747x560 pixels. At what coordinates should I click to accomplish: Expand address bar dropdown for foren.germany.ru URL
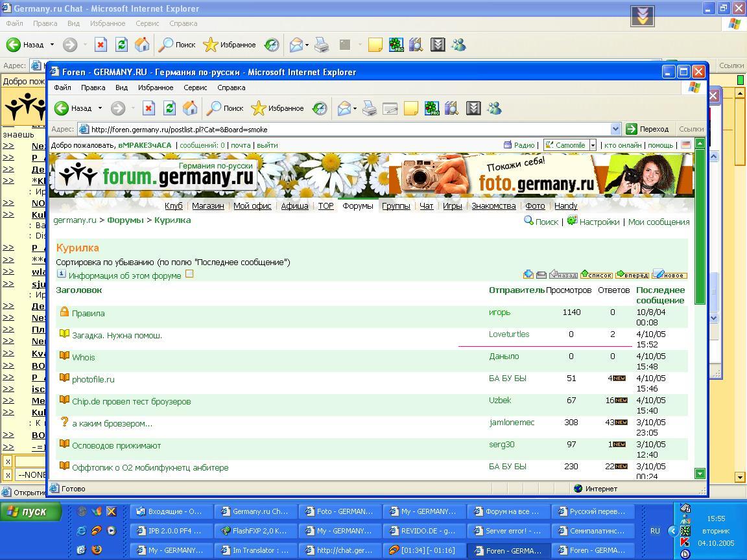pyautogui.click(x=615, y=129)
